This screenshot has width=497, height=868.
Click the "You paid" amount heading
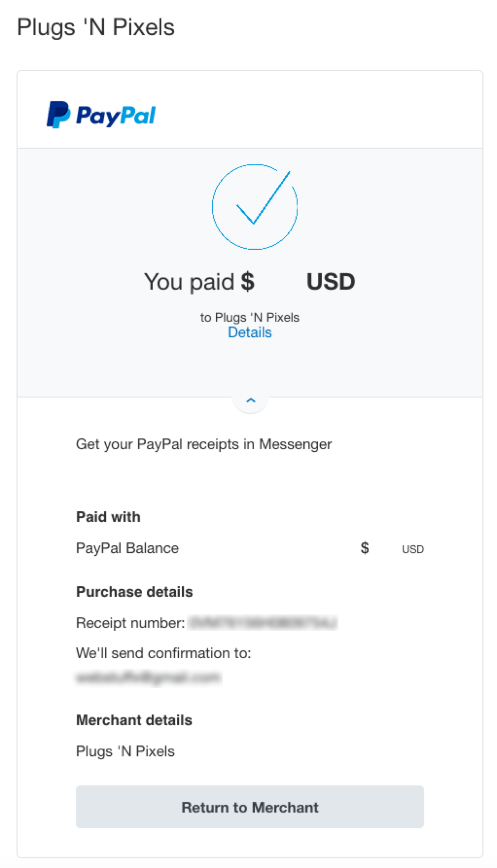[x=199, y=282]
